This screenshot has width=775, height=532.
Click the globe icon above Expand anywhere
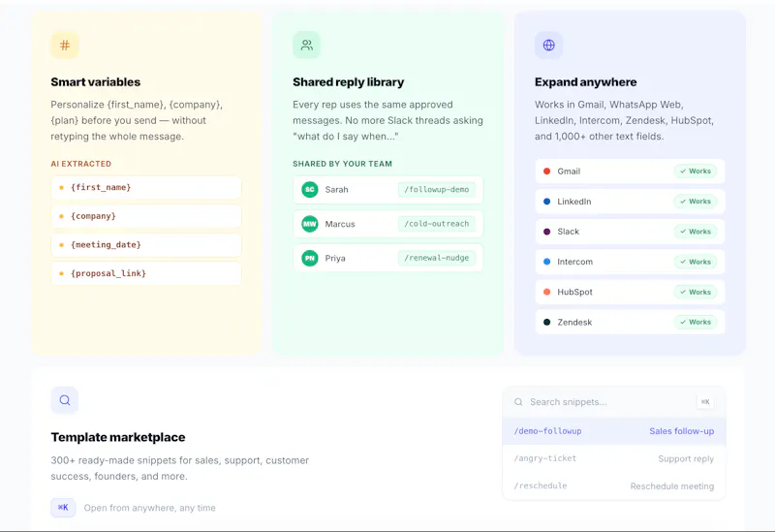click(x=548, y=46)
